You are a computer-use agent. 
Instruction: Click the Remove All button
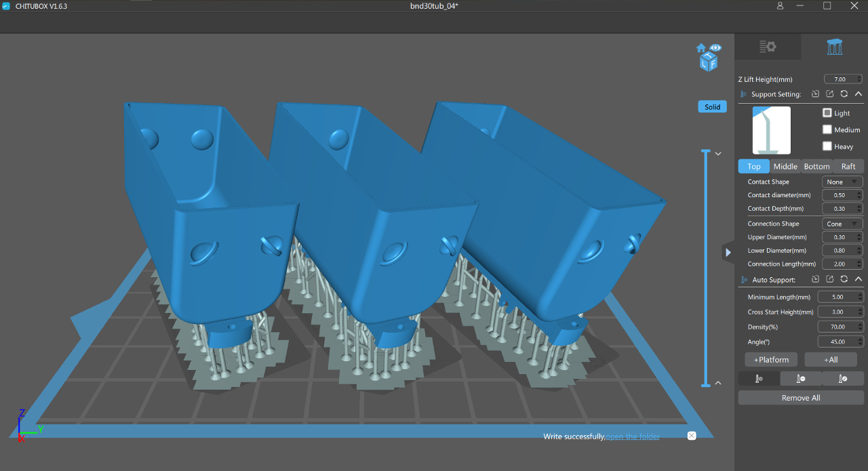[801, 398]
